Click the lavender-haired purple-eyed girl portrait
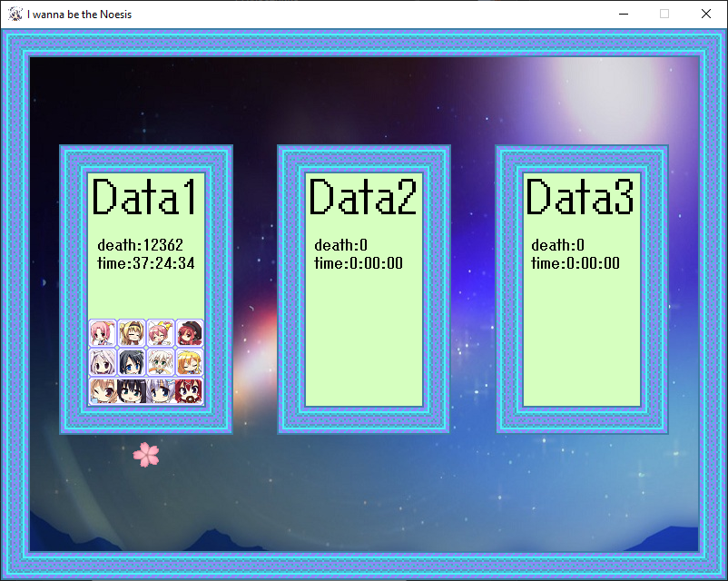 point(103,362)
